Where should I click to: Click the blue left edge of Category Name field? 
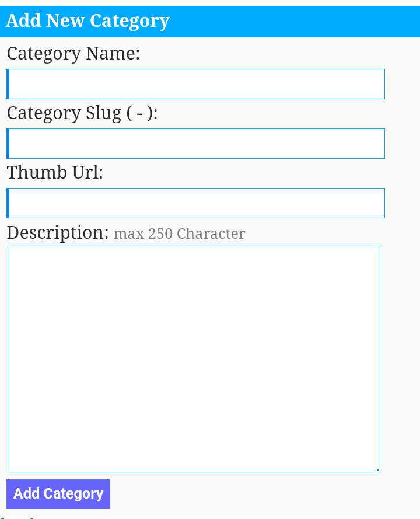pos(8,84)
